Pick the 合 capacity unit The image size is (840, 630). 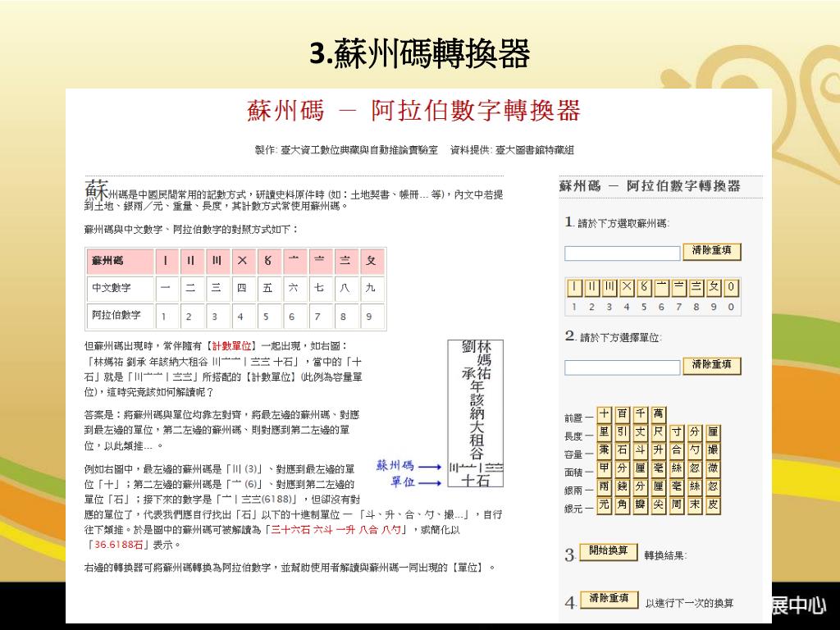coord(677,451)
